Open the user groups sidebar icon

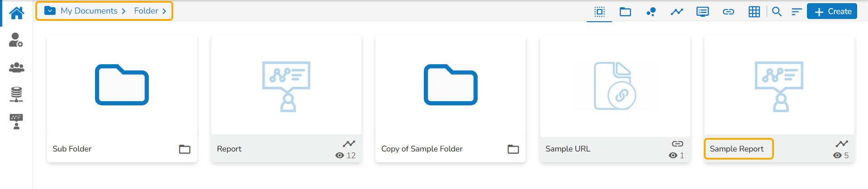click(x=16, y=67)
